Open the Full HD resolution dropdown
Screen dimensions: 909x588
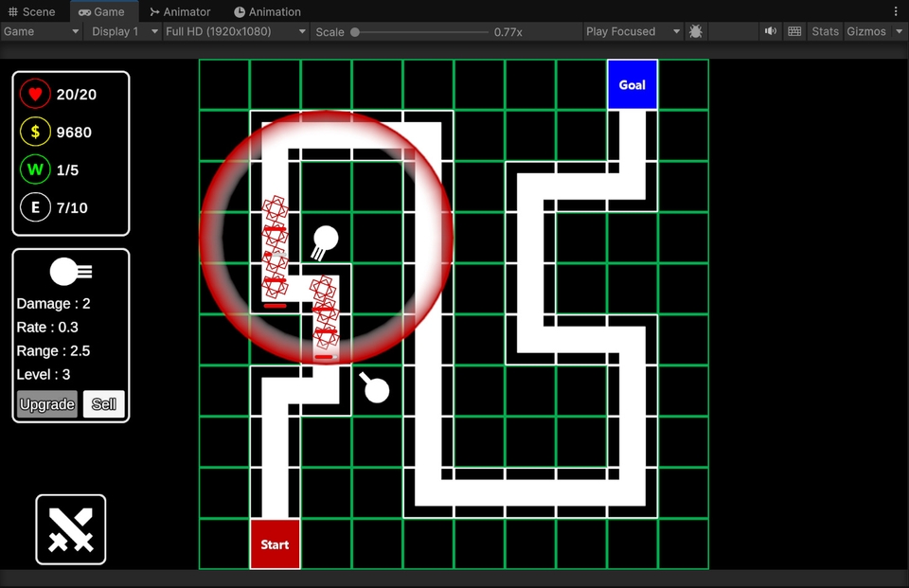click(x=236, y=31)
